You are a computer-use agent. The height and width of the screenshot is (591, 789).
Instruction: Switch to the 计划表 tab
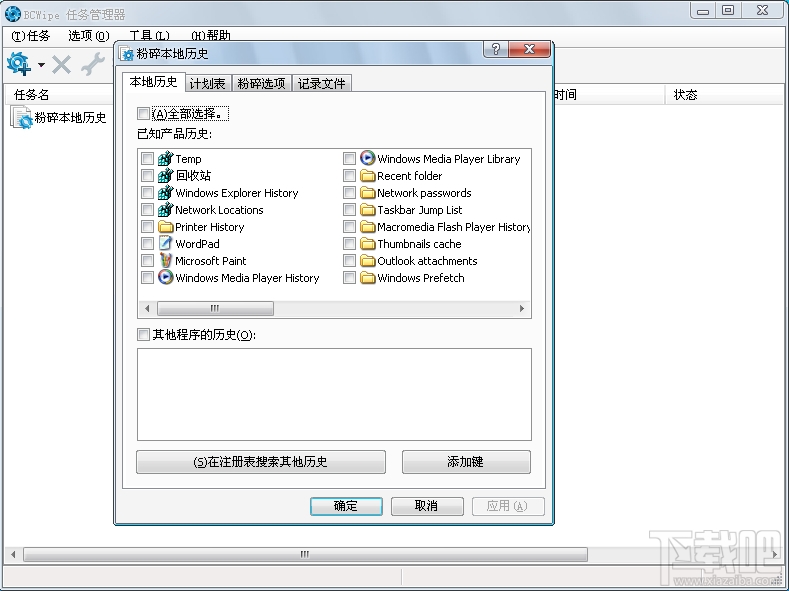tap(207, 83)
